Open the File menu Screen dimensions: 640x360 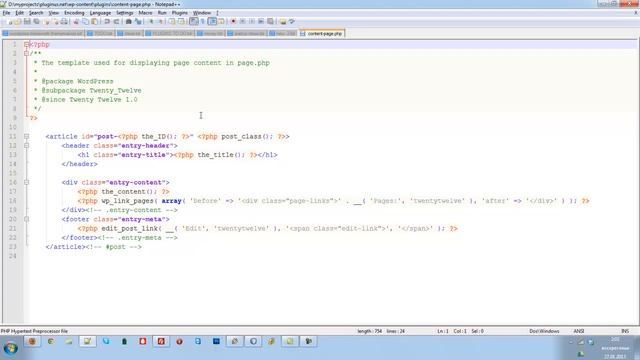click(6, 13)
